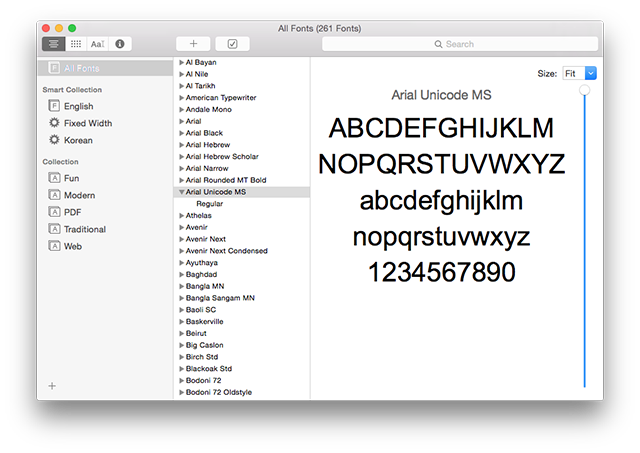Click the Traditional collection icon

pos(54,229)
